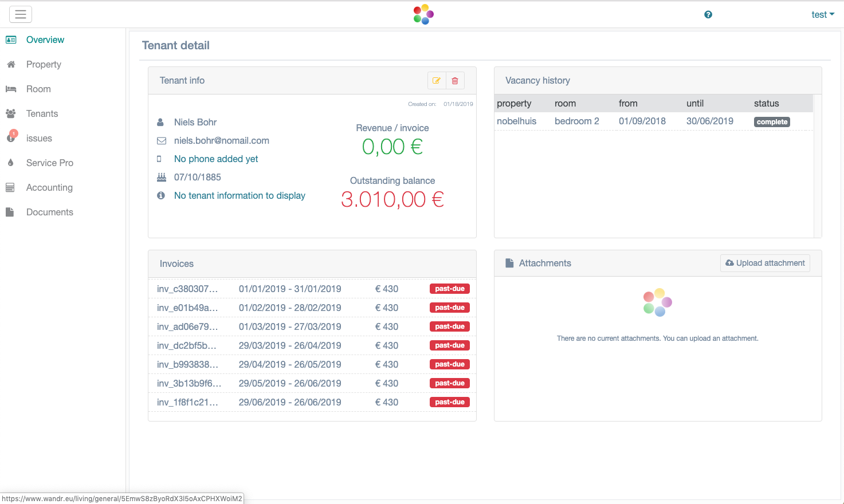Open invoice inv_c380307 row

coord(187,289)
